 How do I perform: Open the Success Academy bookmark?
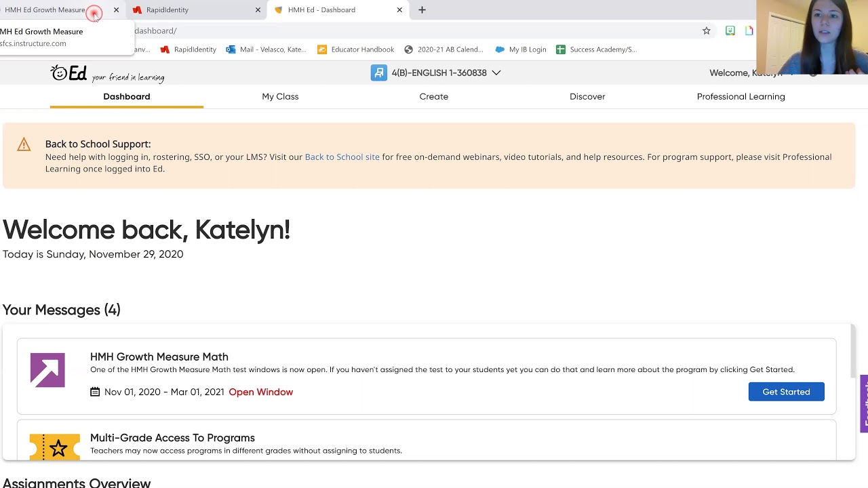click(595, 49)
